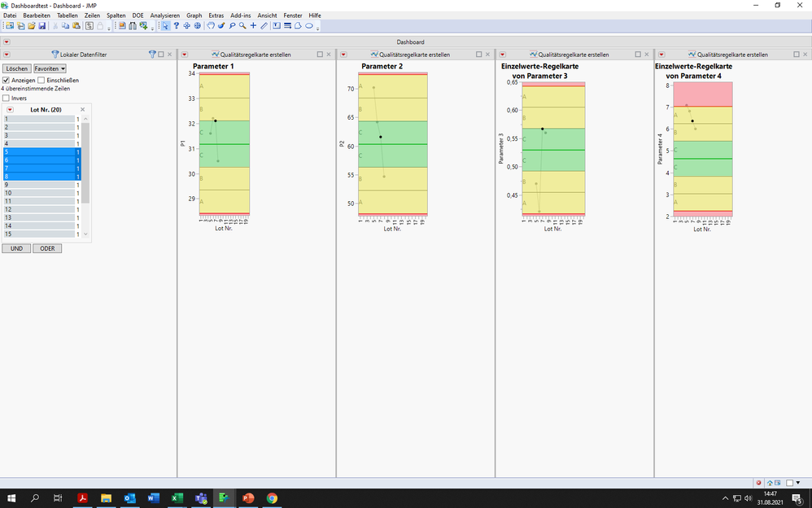Viewport: 812px width, 508px height.
Task: Open the Analysieren menu
Action: point(164,15)
